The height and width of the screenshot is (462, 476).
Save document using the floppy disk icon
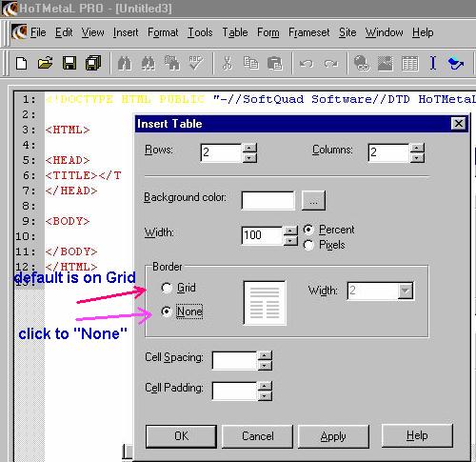pyautogui.click(x=69, y=63)
